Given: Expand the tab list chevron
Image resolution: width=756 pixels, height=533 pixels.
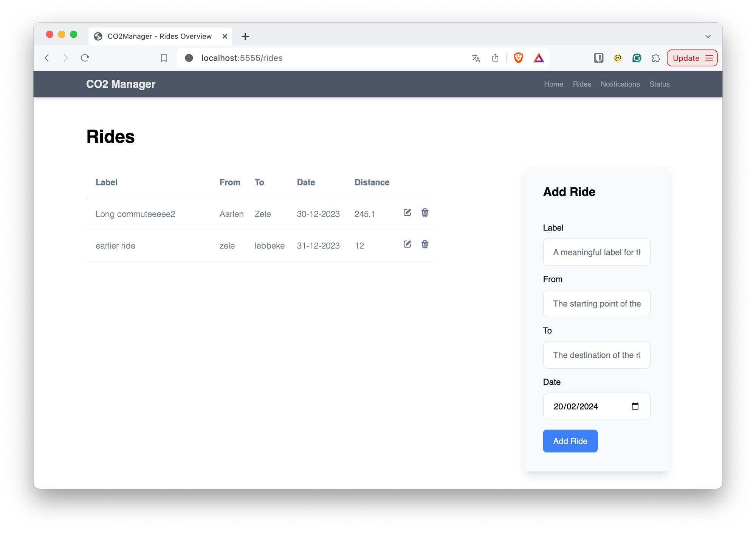Looking at the screenshot, I should pyautogui.click(x=708, y=37).
